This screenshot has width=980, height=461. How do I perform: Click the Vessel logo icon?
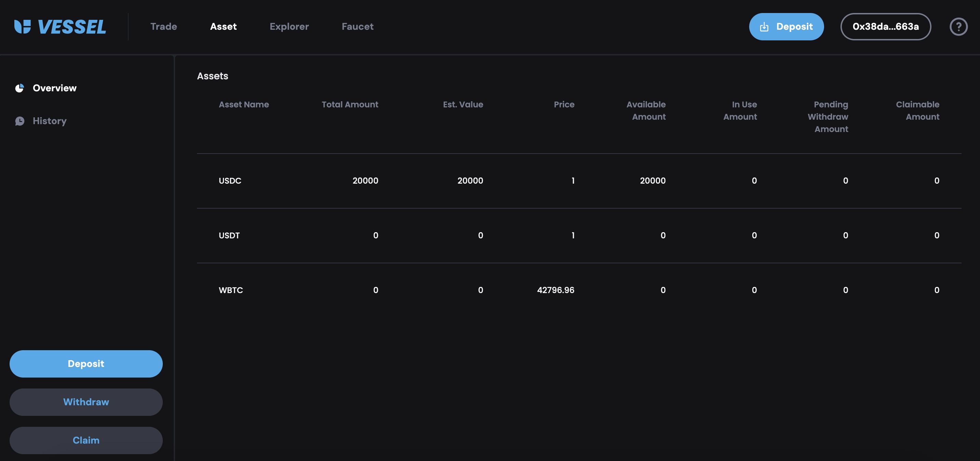point(23,27)
